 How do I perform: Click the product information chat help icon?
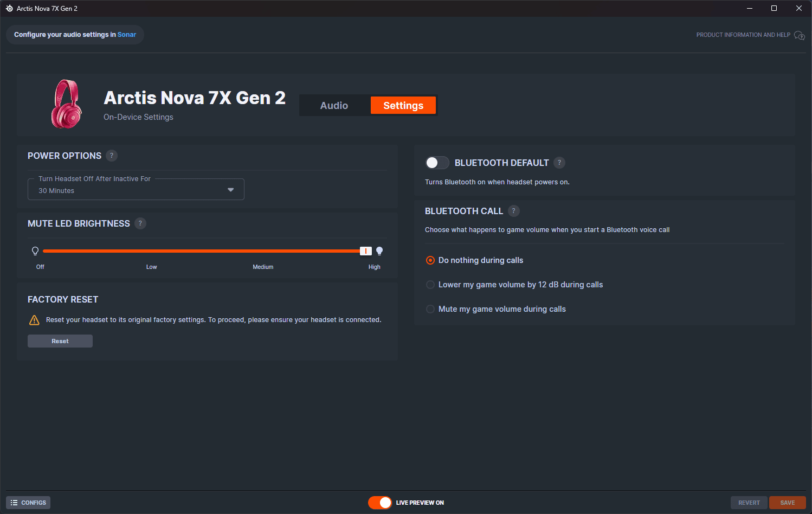click(x=799, y=35)
